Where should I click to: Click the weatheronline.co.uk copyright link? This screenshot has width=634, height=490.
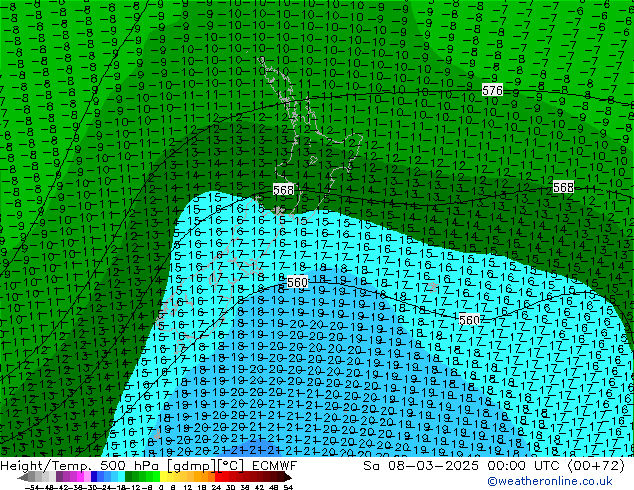[550, 481]
